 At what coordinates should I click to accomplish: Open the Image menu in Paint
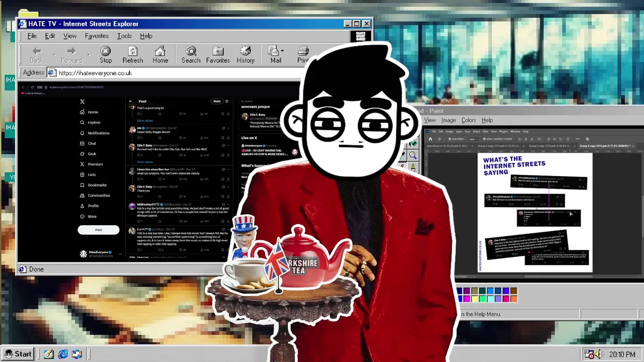[448, 120]
